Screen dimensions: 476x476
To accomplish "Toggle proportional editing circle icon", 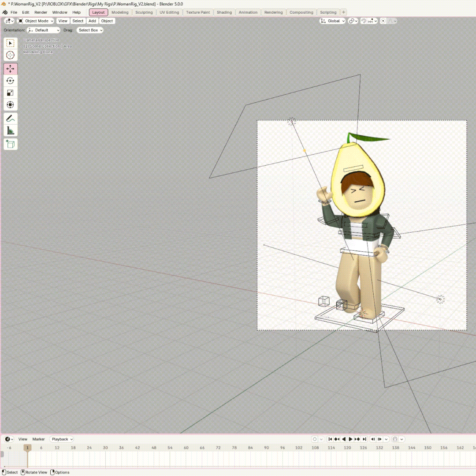I will point(383,21).
